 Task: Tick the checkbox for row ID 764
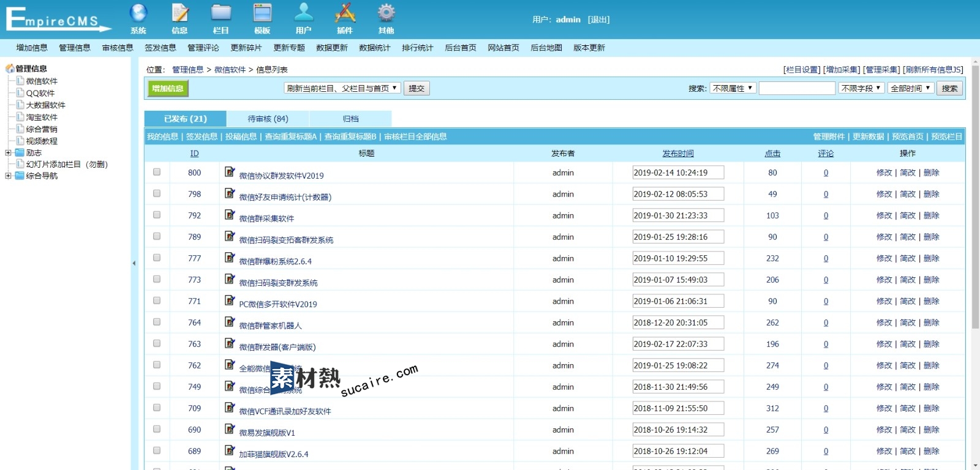click(x=157, y=322)
